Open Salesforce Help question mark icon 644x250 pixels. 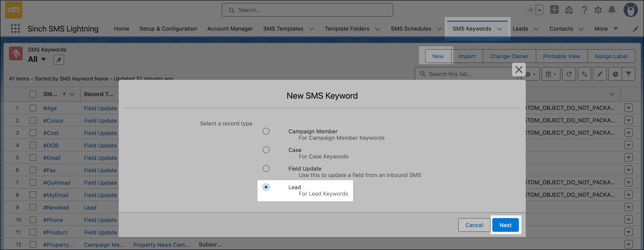click(584, 10)
